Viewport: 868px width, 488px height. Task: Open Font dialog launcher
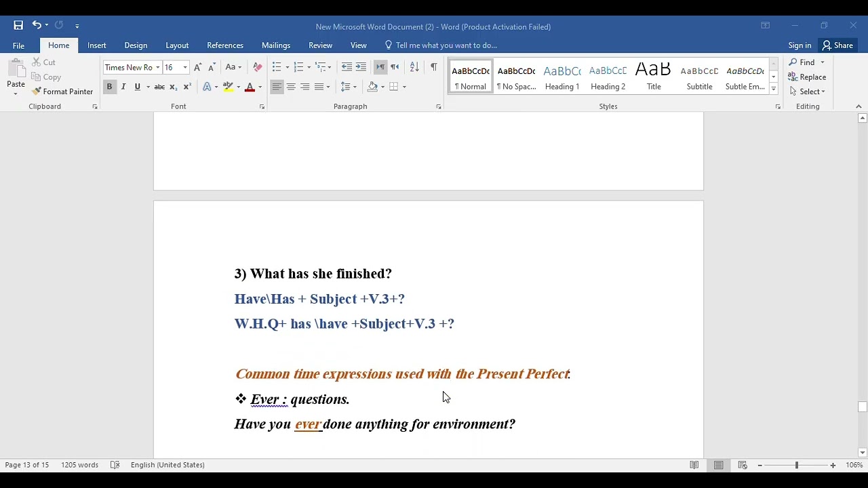click(262, 107)
